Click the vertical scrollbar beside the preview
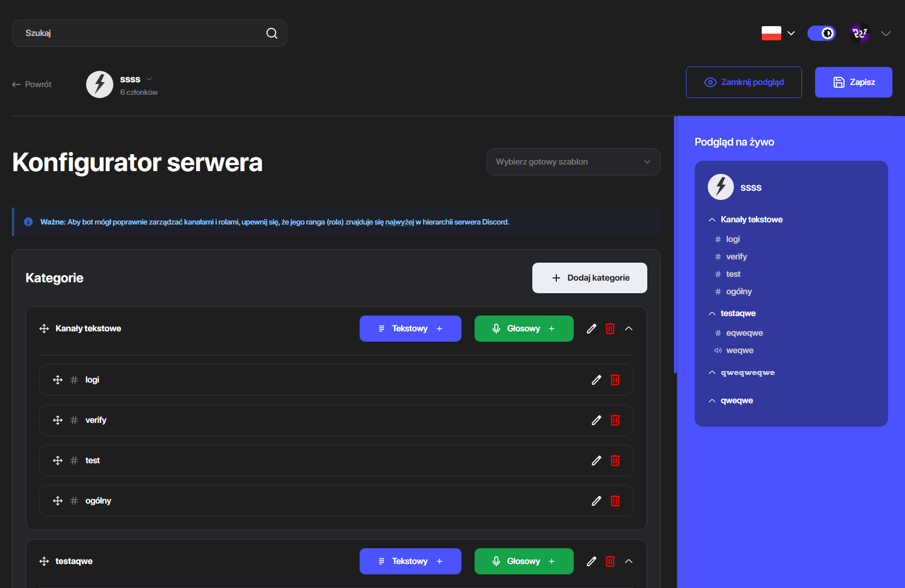The image size is (905, 588). pos(676,245)
